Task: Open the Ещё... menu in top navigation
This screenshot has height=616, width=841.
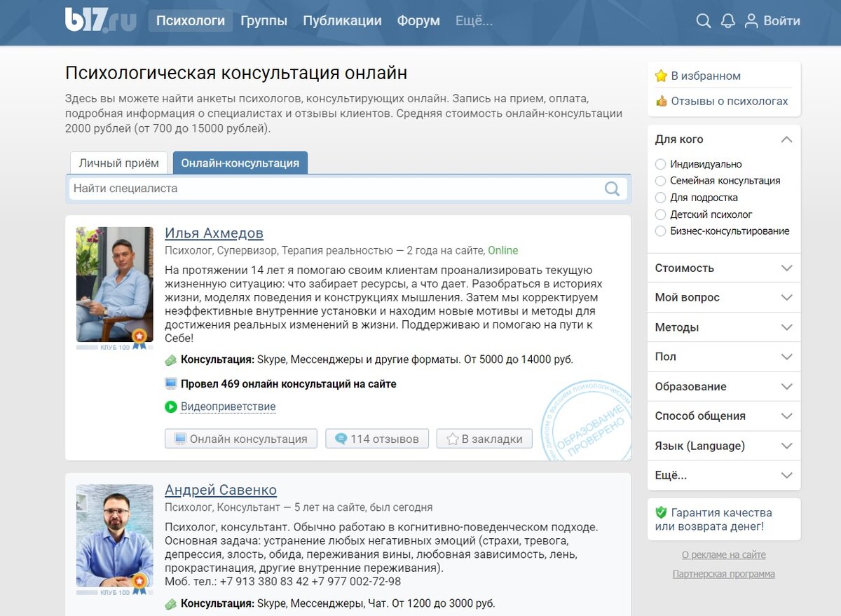Action: [474, 21]
